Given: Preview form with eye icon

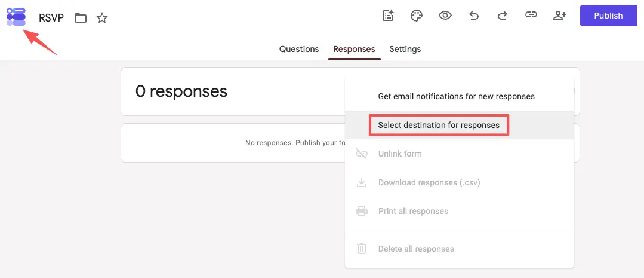Looking at the screenshot, I should 445,16.
